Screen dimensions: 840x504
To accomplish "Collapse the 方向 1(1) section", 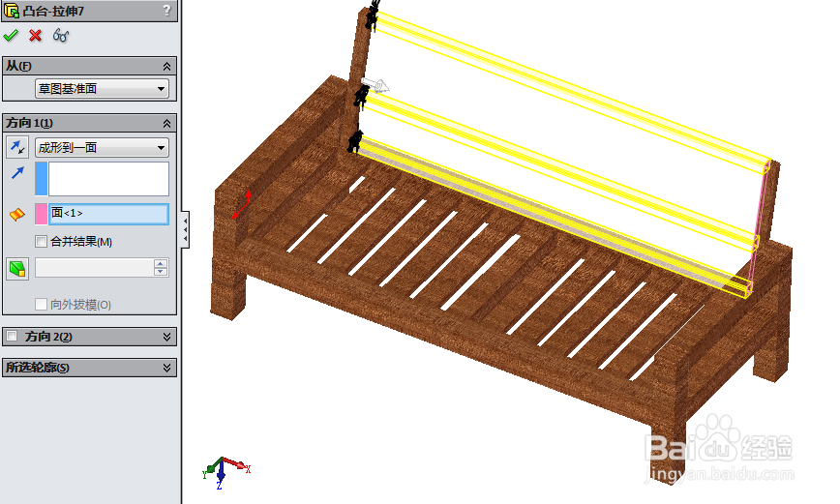I will click(166, 123).
